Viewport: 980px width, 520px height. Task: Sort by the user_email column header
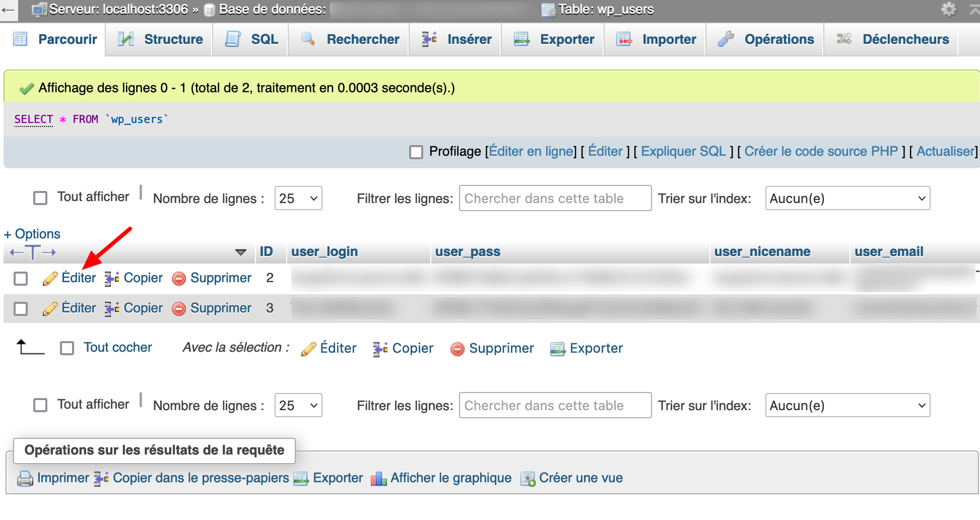pos(889,251)
